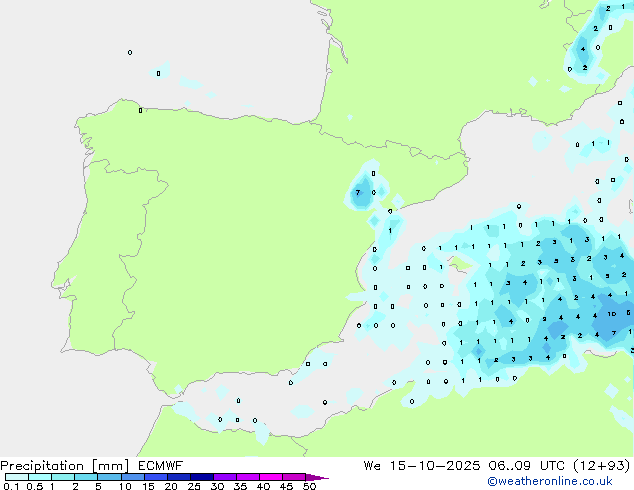Pick the 10–15 mm legend swatch
The height and width of the screenshot is (490, 634).
[132, 477]
